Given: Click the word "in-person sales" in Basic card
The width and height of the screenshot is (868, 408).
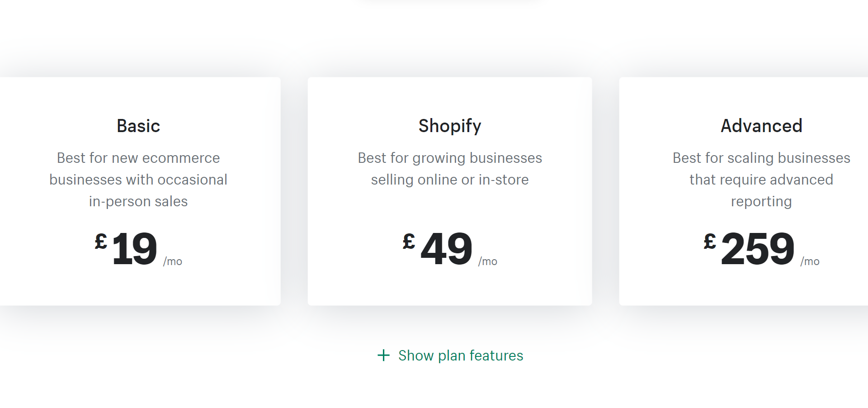Looking at the screenshot, I should coord(138,201).
